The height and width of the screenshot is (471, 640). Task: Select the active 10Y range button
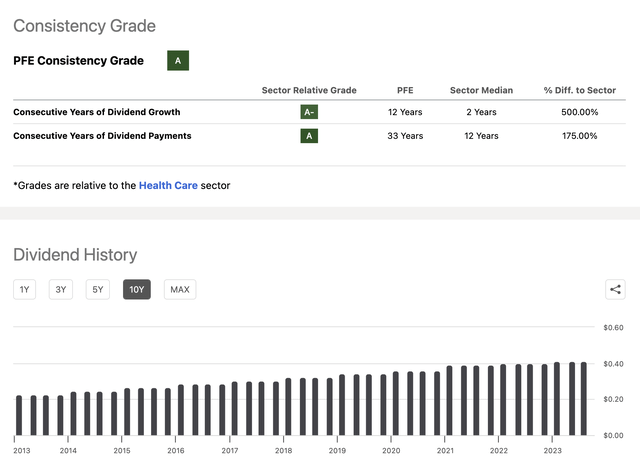(137, 290)
